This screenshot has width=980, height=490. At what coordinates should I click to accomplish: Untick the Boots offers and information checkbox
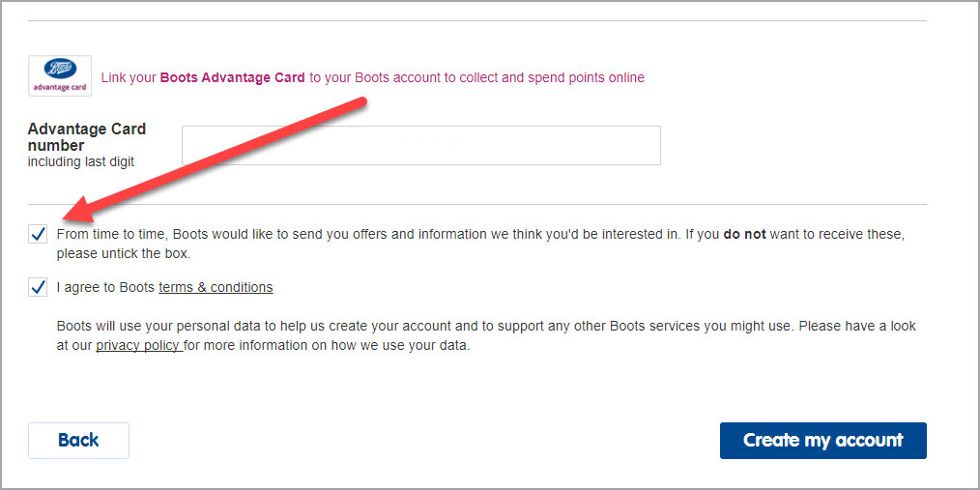pos(38,235)
